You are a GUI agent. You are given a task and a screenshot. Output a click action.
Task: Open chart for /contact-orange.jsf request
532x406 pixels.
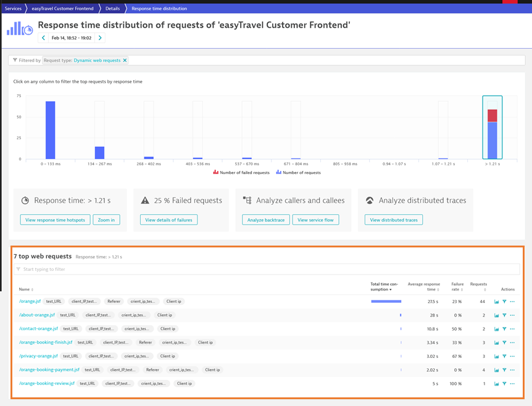(x=496, y=329)
